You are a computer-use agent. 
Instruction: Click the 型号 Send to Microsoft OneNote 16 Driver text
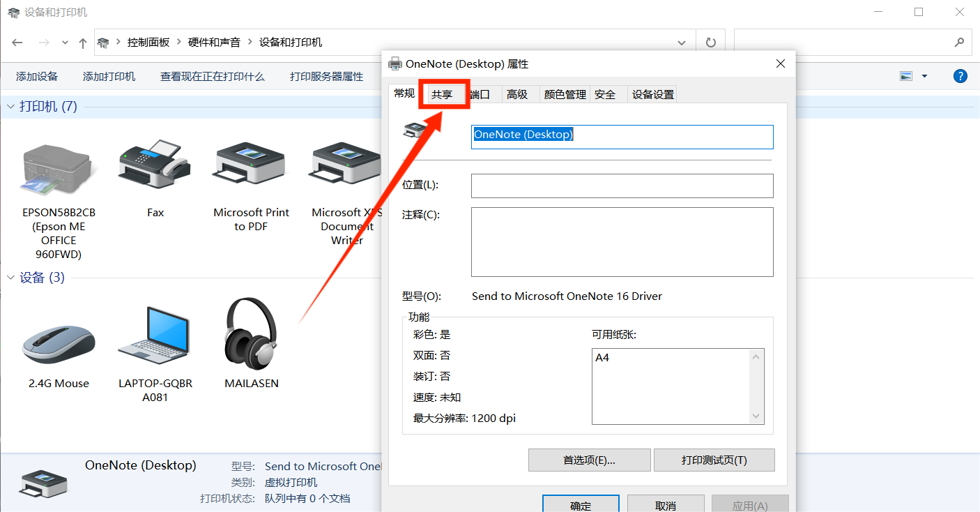[x=567, y=296]
